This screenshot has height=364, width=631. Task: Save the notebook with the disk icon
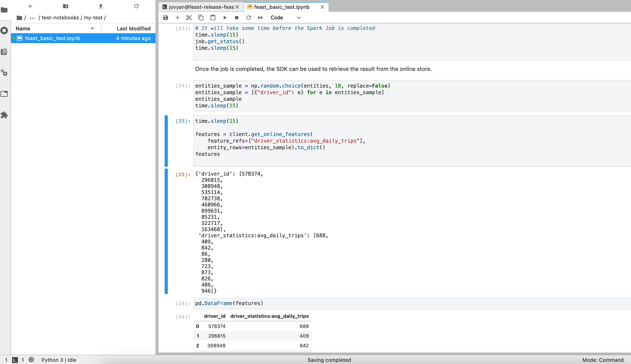(x=165, y=18)
